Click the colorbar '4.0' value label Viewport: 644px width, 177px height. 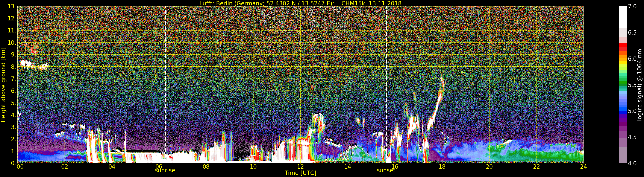click(x=632, y=163)
